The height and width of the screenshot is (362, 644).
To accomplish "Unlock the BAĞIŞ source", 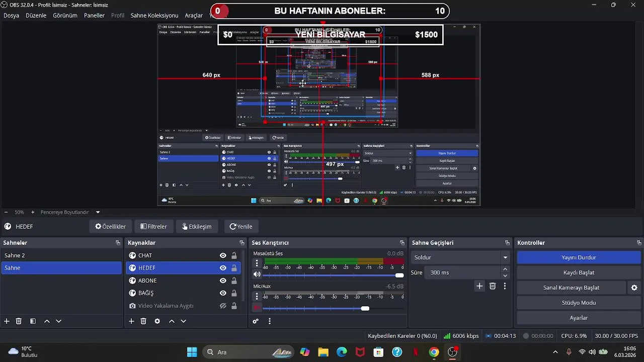I will [234, 293].
